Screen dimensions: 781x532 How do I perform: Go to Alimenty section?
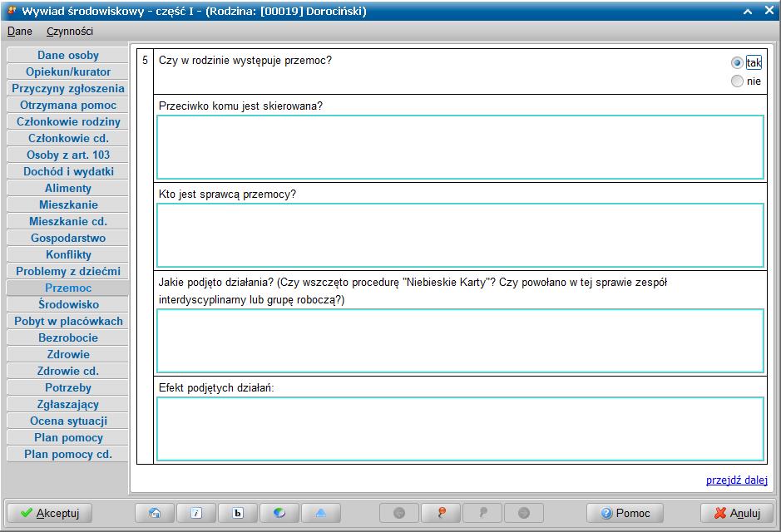point(68,188)
